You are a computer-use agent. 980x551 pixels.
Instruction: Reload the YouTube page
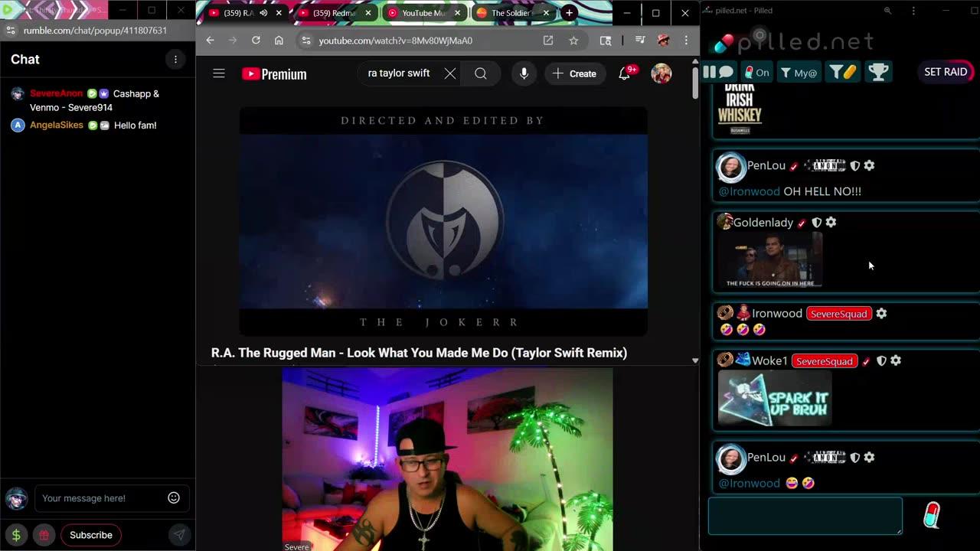[256, 41]
